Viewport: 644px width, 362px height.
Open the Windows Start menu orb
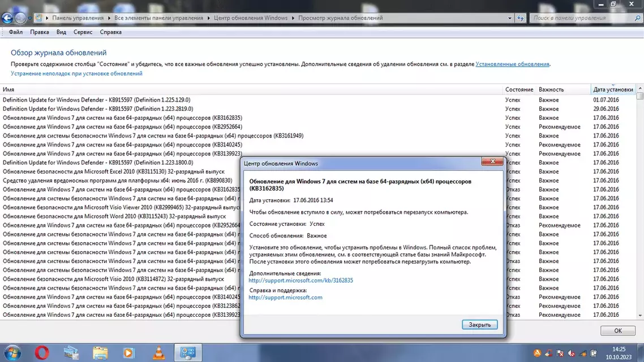(12, 353)
